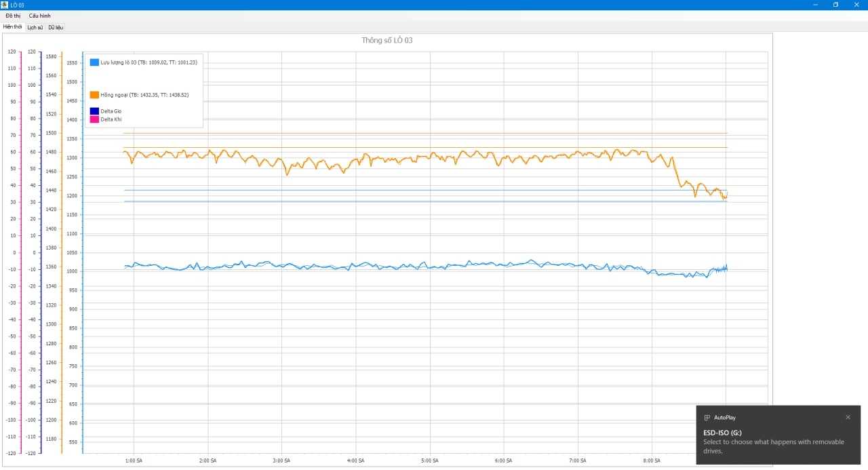The image size is (868, 470).
Task: Click the Delta Gio legend label
Action: tap(111, 111)
